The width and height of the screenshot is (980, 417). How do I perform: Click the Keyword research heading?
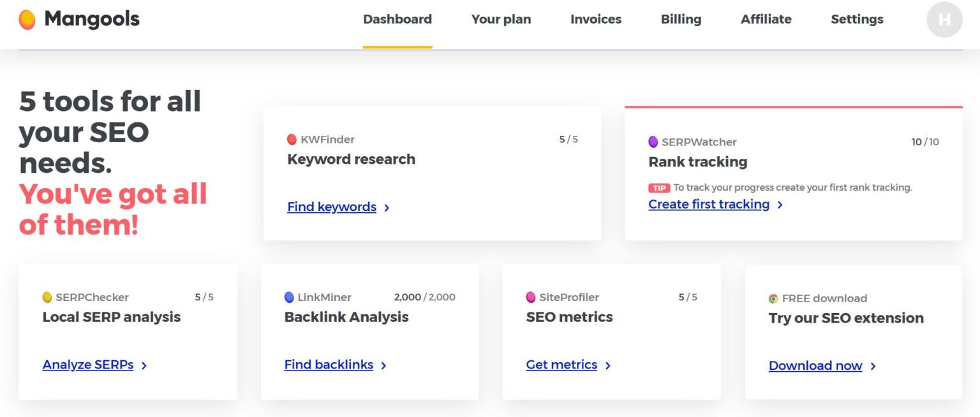(x=351, y=159)
